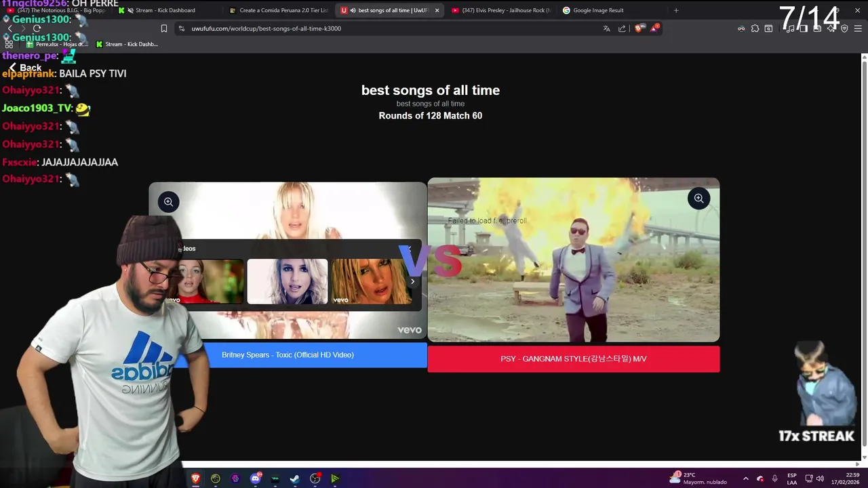This screenshot has width=868, height=488.
Task: Click the uwufufu.com address bar
Action: click(387, 28)
